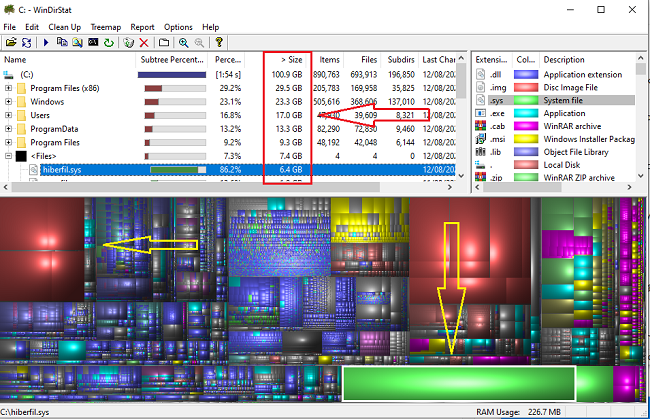Click the black <Files> icon in tree

coord(21,156)
